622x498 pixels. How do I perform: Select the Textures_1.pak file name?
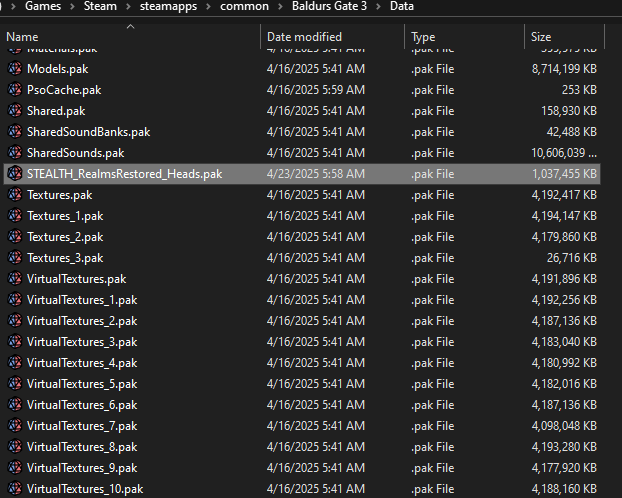[x=65, y=216]
